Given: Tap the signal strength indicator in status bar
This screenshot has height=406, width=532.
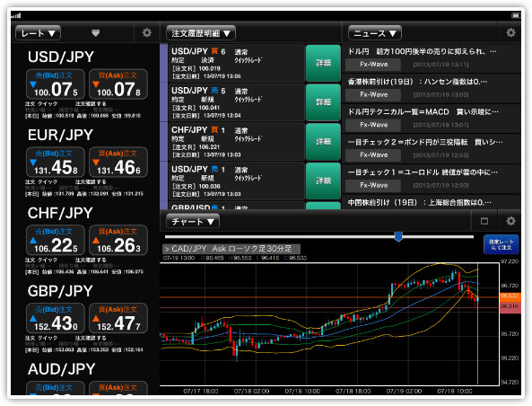Looking at the screenshot, I should click(16, 15).
